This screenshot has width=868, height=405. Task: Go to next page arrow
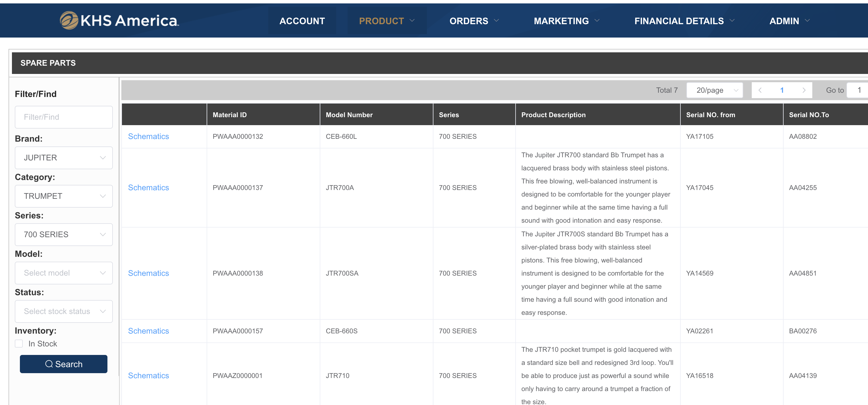[804, 90]
